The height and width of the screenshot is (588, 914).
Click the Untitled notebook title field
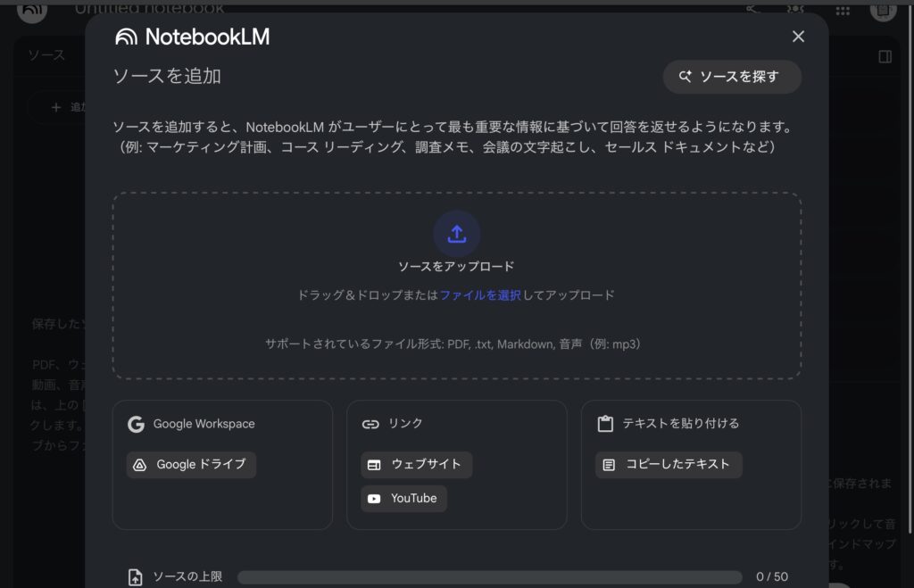[149, 9]
